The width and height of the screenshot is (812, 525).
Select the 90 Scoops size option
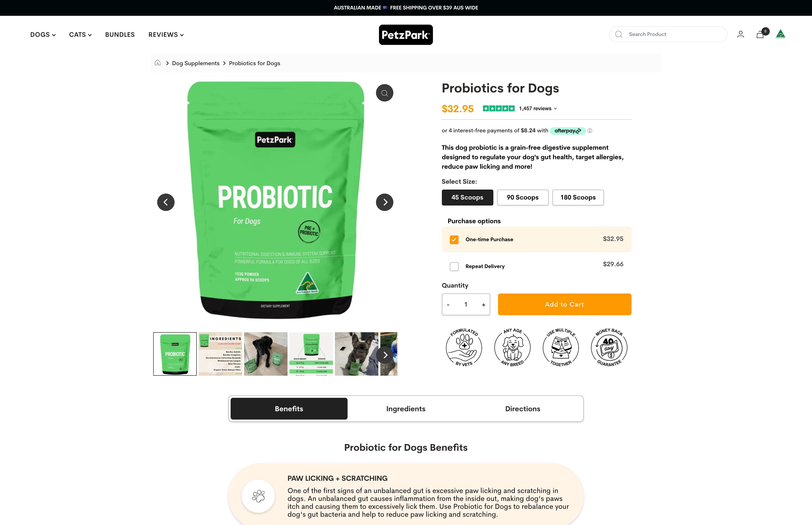click(522, 197)
